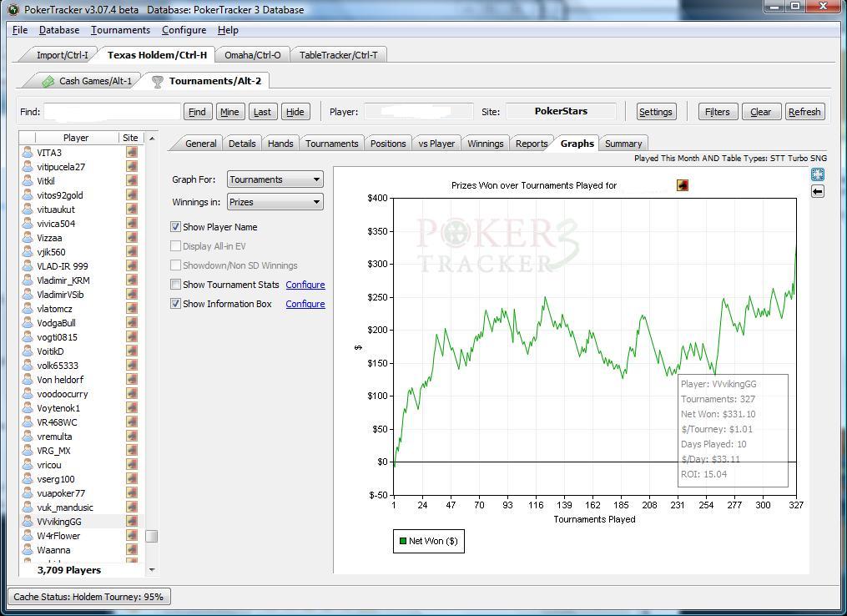
Task: Click the player list scrollbar thumb
Action: coord(152,536)
